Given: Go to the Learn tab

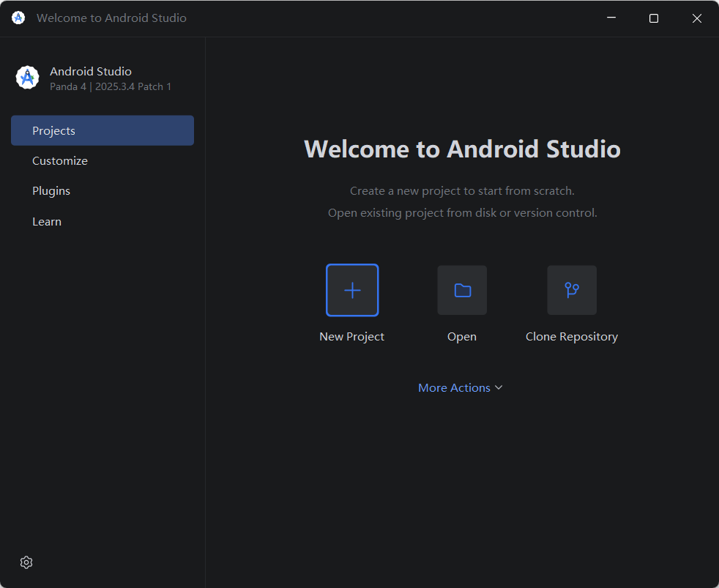Looking at the screenshot, I should pos(103,222).
